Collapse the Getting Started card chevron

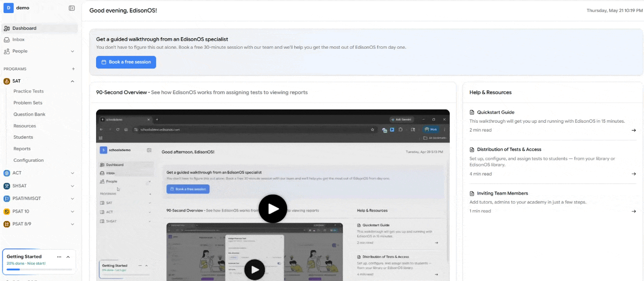coord(68,257)
